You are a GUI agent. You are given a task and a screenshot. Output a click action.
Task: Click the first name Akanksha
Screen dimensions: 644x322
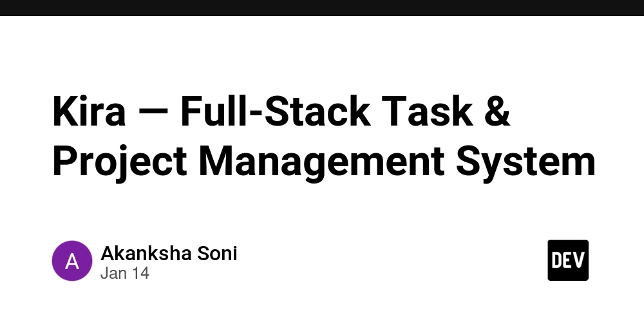pyautogui.click(x=146, y=253)
